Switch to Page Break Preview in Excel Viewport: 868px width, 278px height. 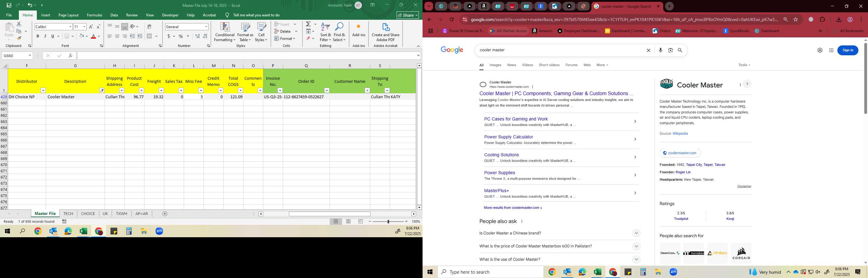point(361,221)
